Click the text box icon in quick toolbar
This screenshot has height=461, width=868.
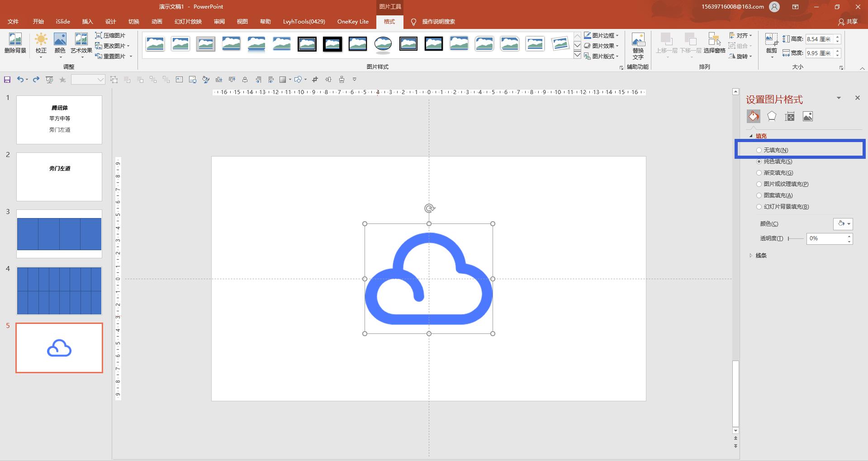point(180,80)
